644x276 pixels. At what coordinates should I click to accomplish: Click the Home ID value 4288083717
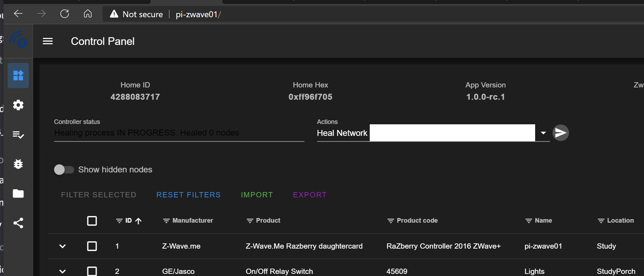(x=135, y=97)
